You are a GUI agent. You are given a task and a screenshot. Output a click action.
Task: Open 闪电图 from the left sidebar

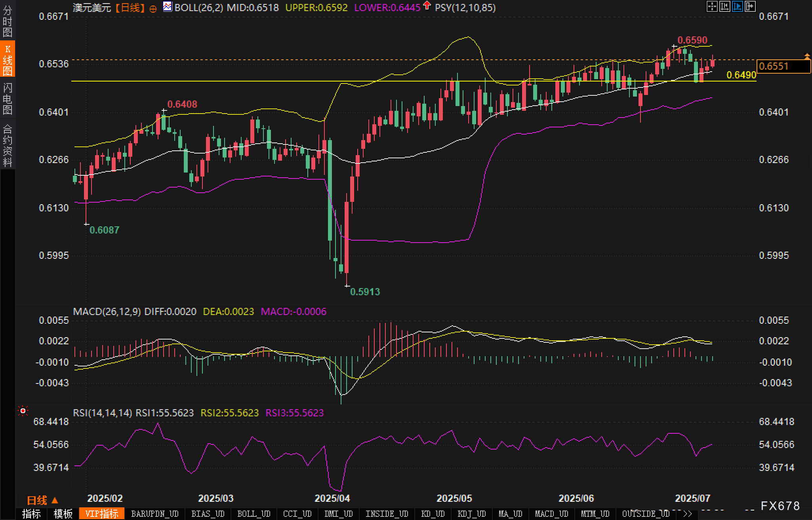(8, 99)
